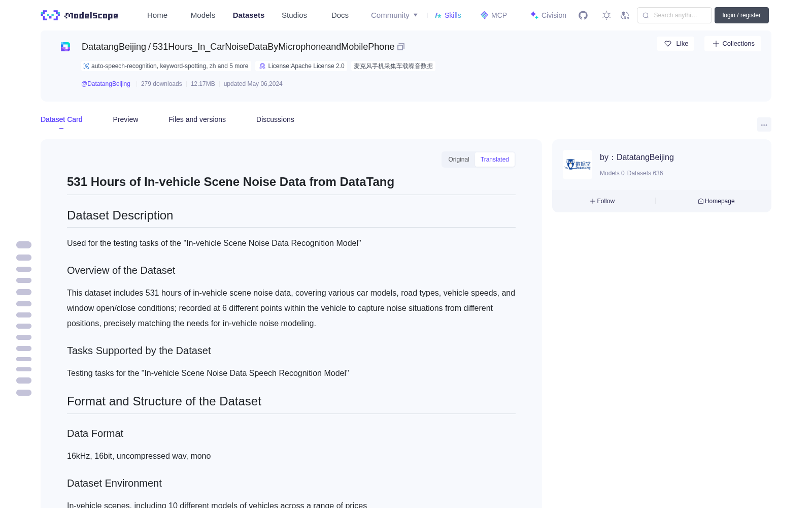
Task: Click the 'Models 0' count
Action: coord(612,173)
